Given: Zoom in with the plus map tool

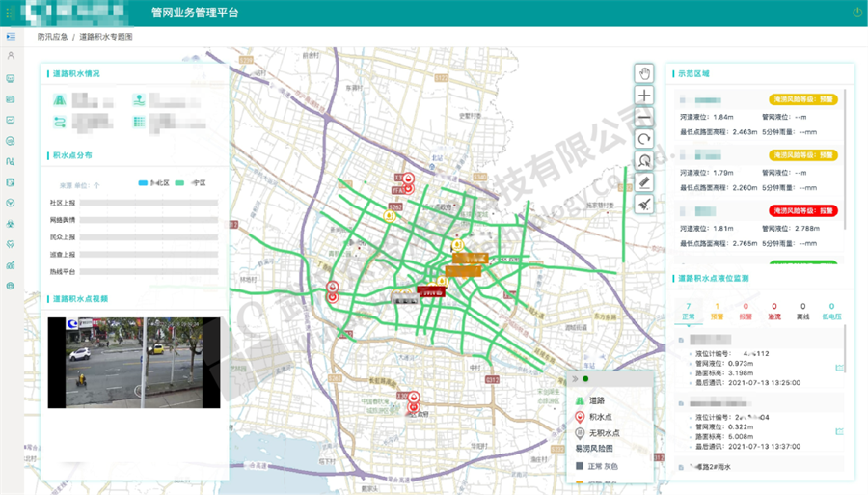Looking at the screenshot, I should 644,96.
